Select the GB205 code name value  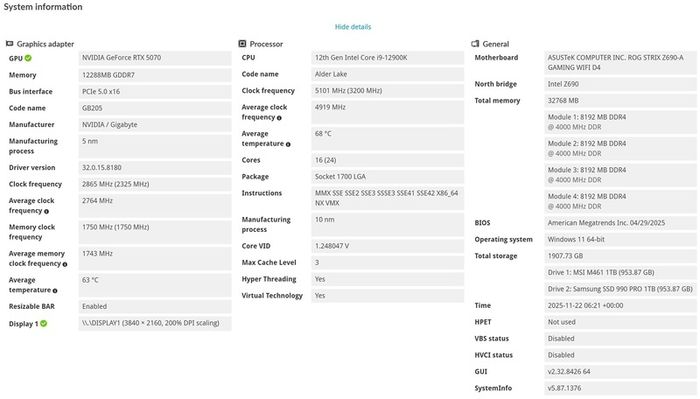tap(155, 108)
